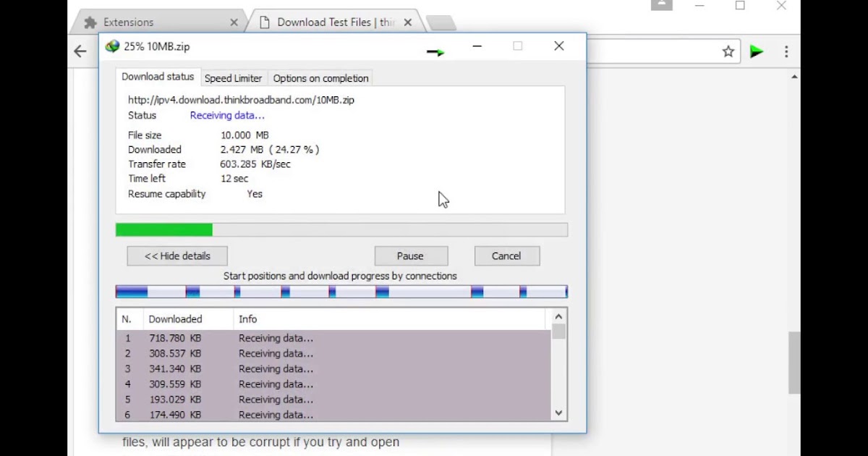Viewport: 868px width, 456px height.
Task: Click the Chrome profile avatar icon
Action: coord(661,4)
